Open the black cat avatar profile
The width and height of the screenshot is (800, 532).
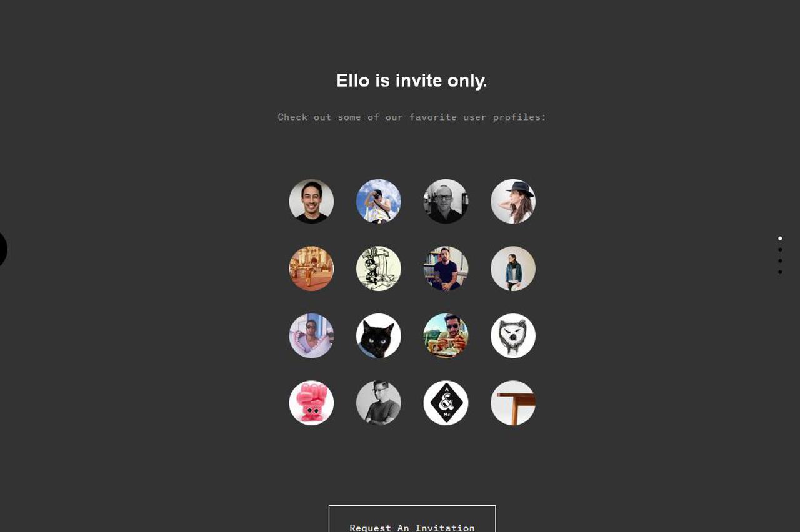(x=379, y=336)
